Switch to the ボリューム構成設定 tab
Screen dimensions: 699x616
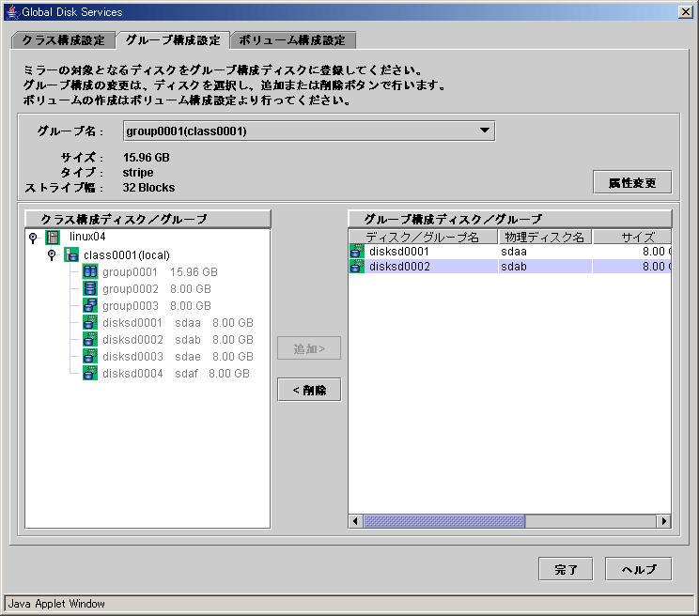point(293,40)
